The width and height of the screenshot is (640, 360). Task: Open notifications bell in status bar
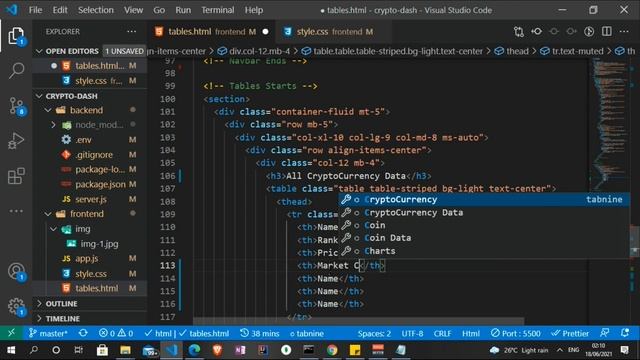[x=624, y=333]
